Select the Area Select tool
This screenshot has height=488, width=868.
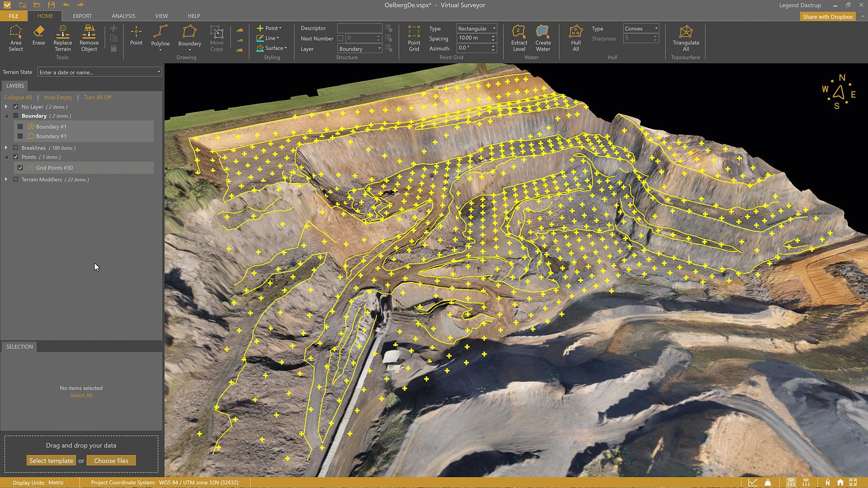(x=15, y=38)
